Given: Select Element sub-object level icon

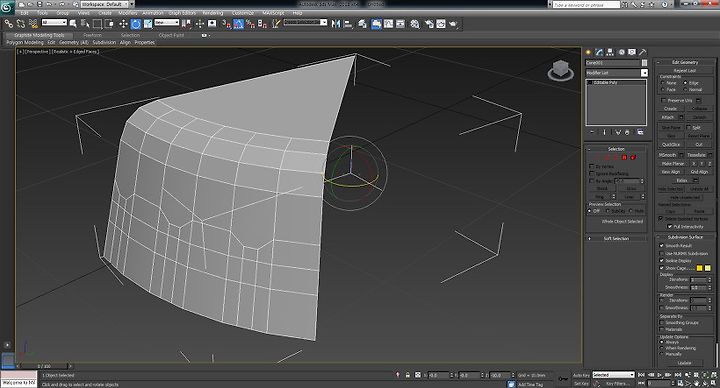Looking at the screenshot, I should click(x=633, y=157).
